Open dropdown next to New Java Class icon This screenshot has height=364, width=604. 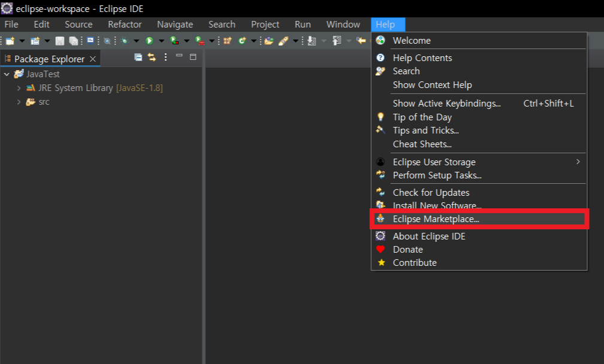(253, 41)
